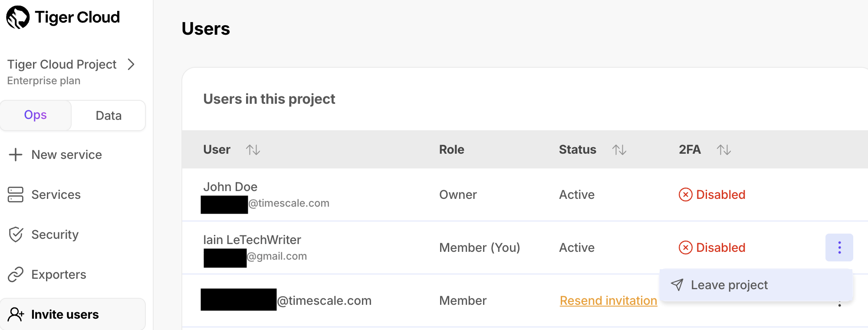Sort table by Status column arrows
Screen dimensions: 868x330
coord(619,150)
